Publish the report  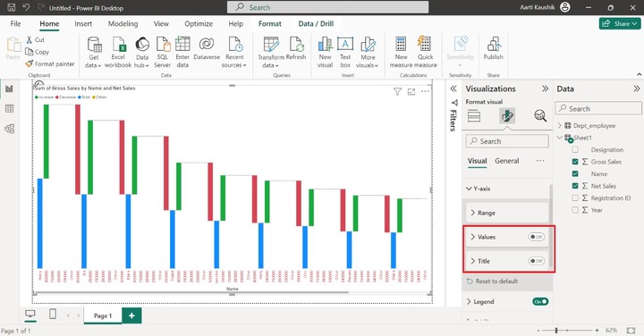click(493, 48)
